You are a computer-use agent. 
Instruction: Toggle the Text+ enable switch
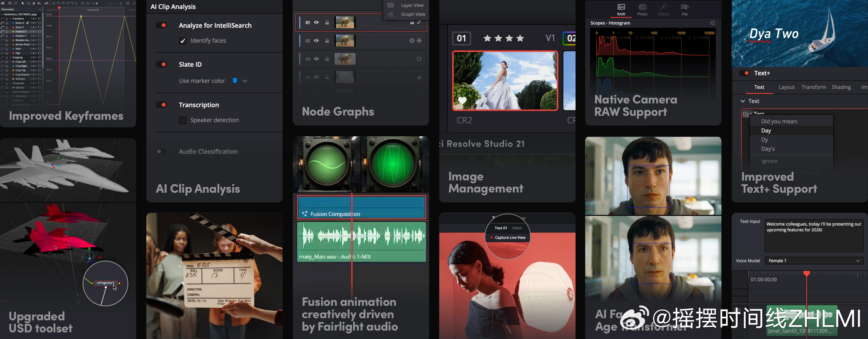744,73
